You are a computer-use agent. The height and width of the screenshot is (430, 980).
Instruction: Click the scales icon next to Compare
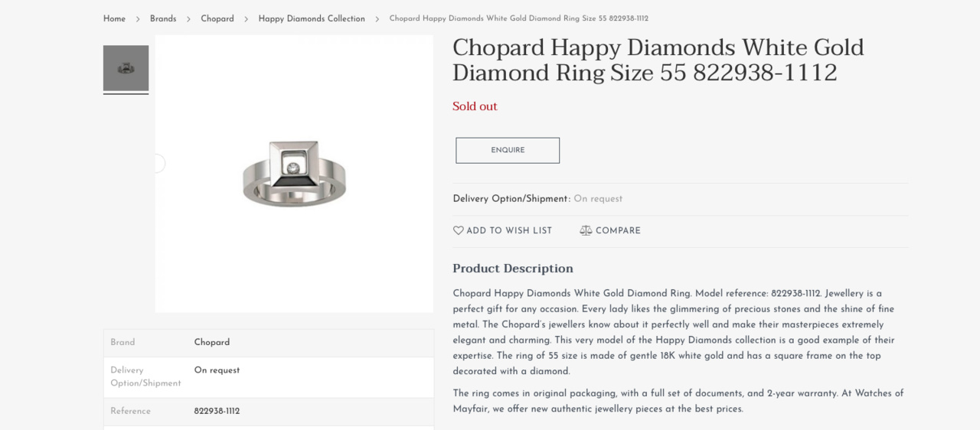click(x=586, y=230)
